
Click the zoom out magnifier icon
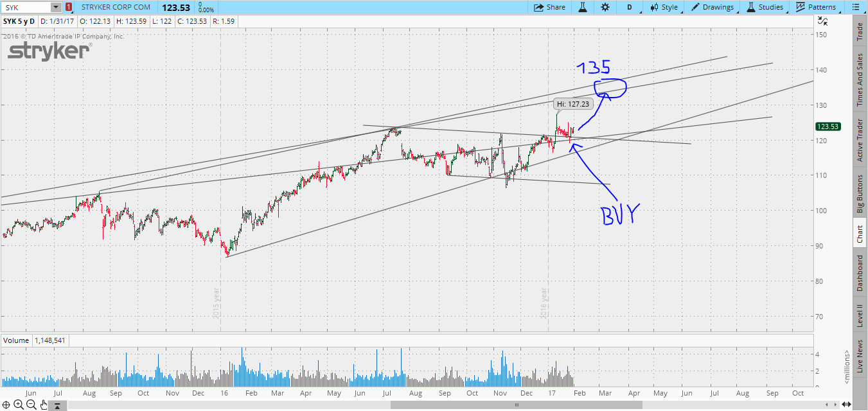(x=31, y=404)
